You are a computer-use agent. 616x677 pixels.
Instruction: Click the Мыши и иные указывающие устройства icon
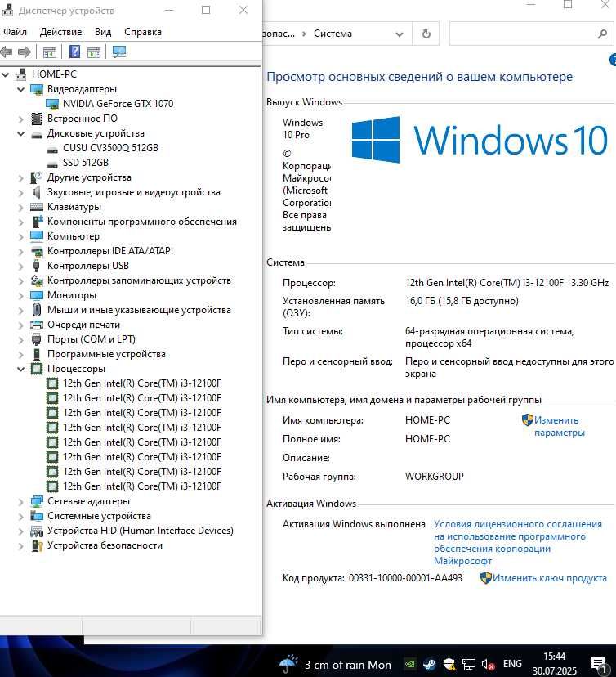37,310
